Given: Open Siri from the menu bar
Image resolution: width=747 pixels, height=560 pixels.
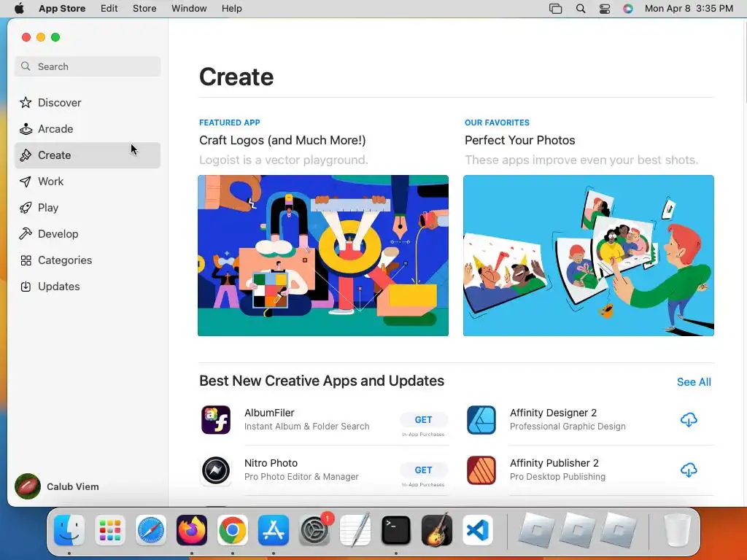Looking at the screenshot, I should 628,9.
